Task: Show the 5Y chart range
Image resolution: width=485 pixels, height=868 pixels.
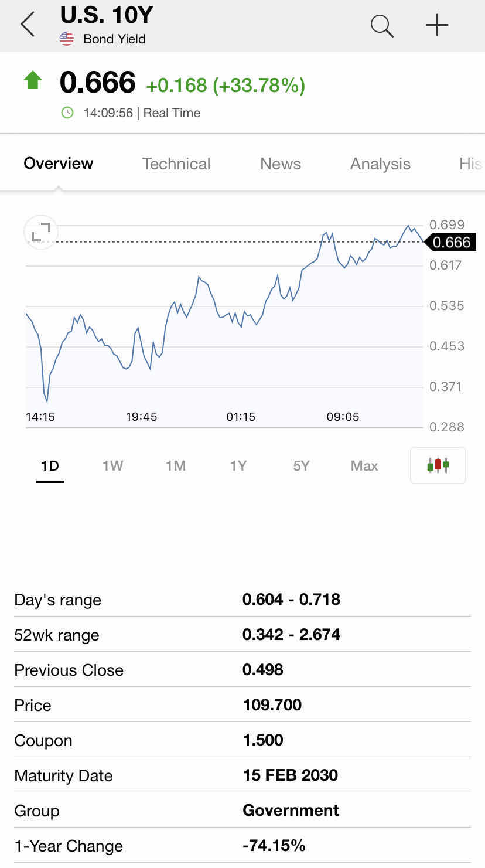Action: tap(301, 466)
